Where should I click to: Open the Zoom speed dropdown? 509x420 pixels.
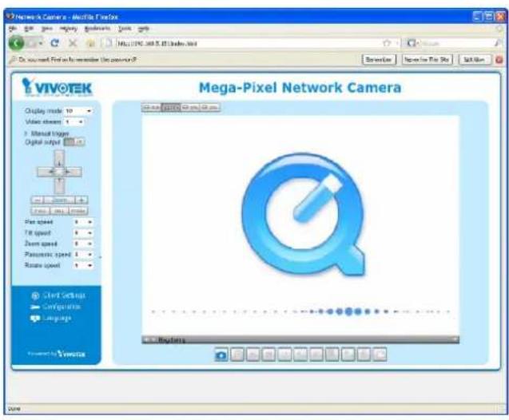83,244
